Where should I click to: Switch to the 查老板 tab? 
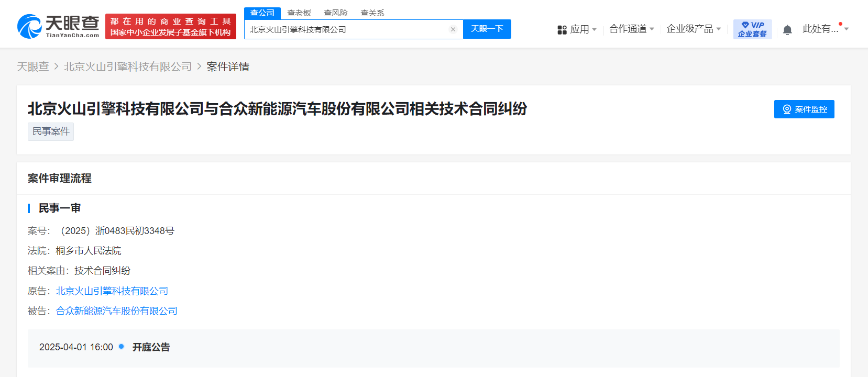coord(299,13)
